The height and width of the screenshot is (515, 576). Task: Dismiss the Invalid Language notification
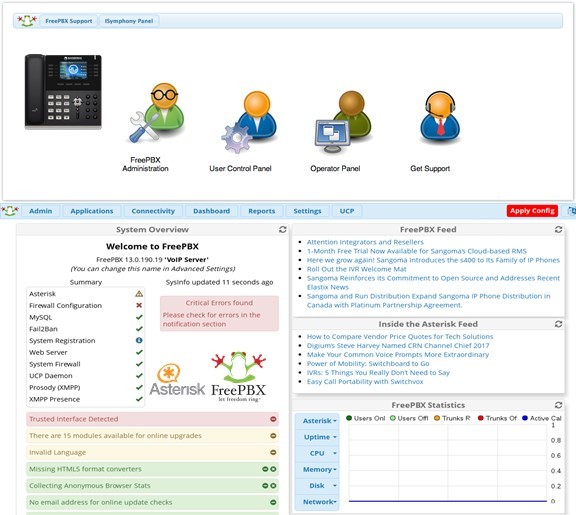273,452
